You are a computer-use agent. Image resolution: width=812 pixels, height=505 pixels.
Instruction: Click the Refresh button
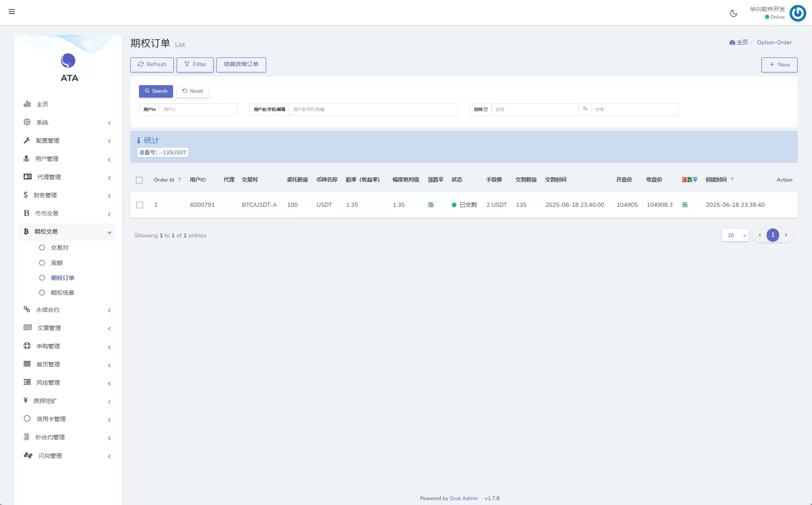point(152,65)
